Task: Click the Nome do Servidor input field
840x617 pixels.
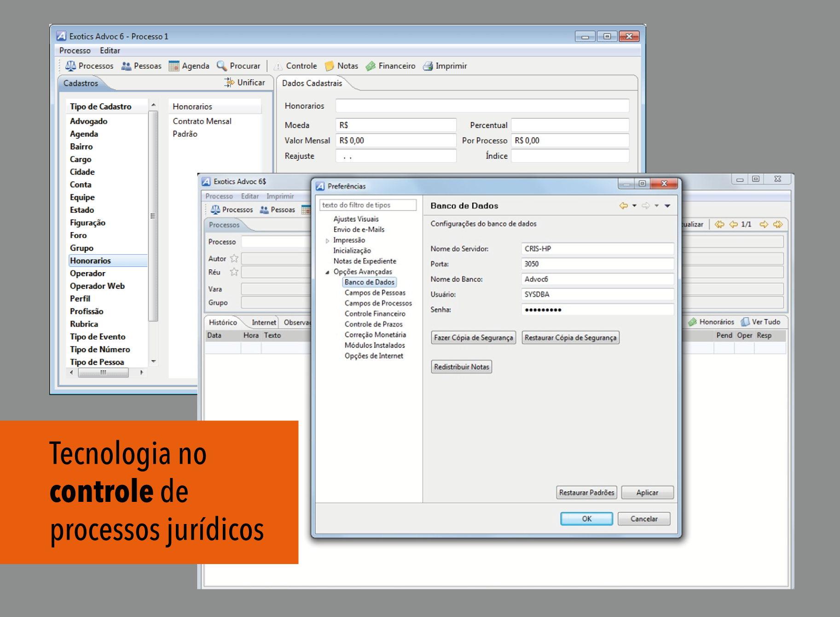Action: 597,249
